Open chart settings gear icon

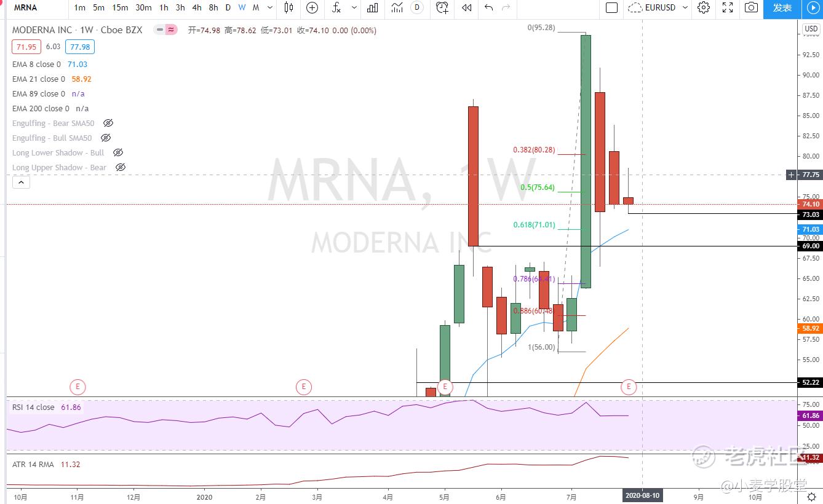click(x=704, y=8)
